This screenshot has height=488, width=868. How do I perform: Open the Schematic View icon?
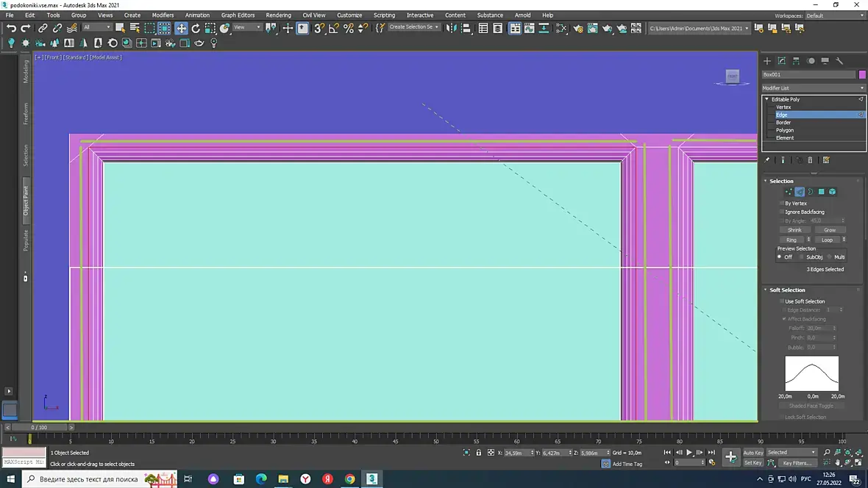[x=544, y=28]
